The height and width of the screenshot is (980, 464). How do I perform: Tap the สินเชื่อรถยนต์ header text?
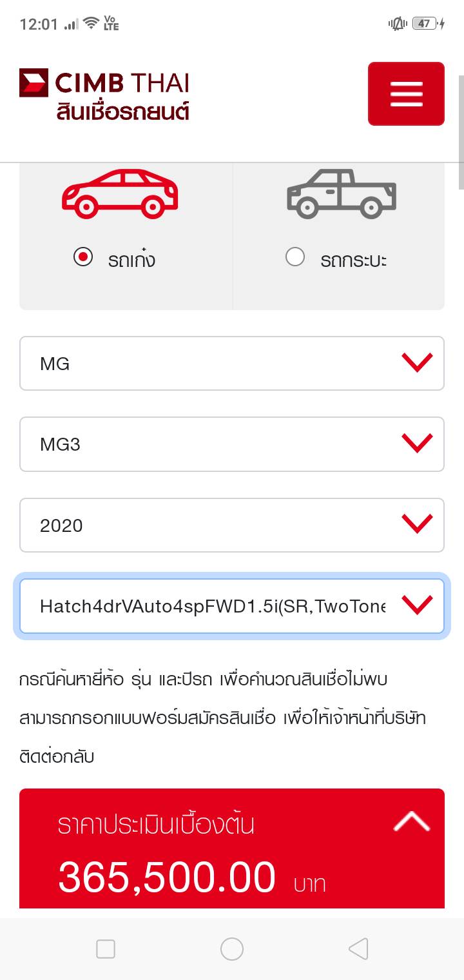pyautogui.click(x=122, y=111)
